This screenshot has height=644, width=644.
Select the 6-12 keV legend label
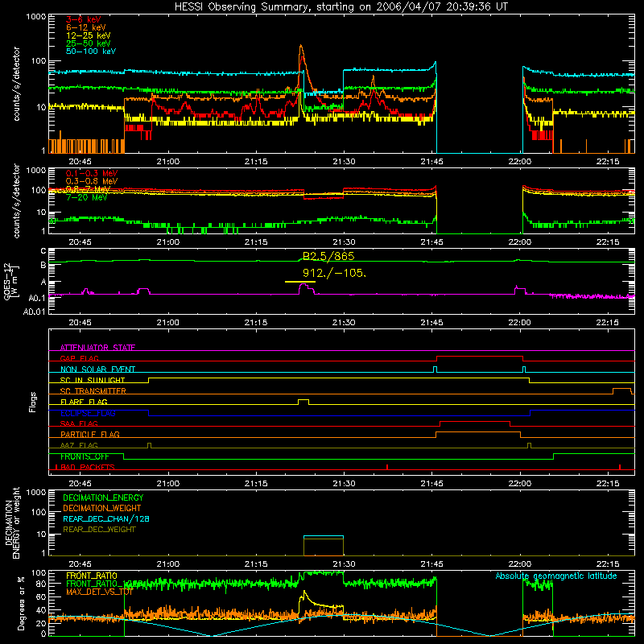[x=86, y=27]
